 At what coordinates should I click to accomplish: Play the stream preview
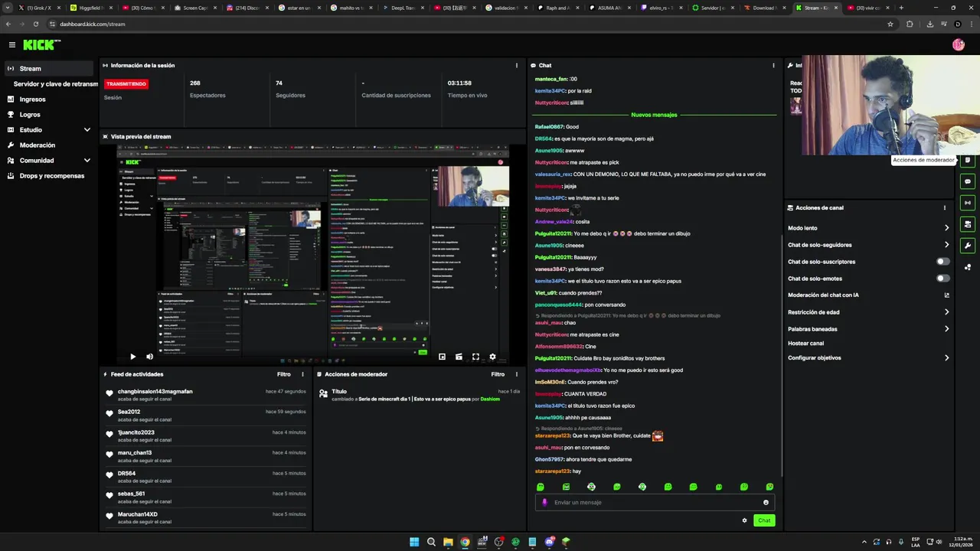coord(132,357)
